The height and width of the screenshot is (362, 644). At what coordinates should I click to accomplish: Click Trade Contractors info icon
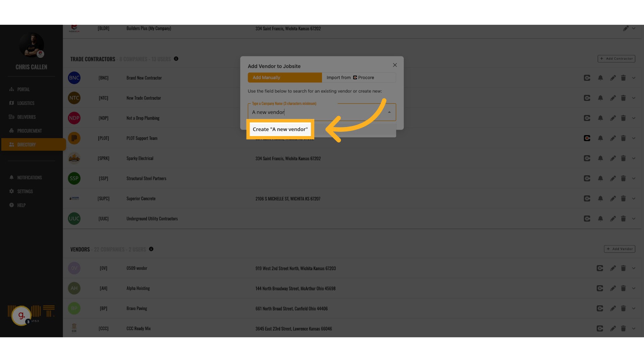pyautogui.click(x=176, y=59)
